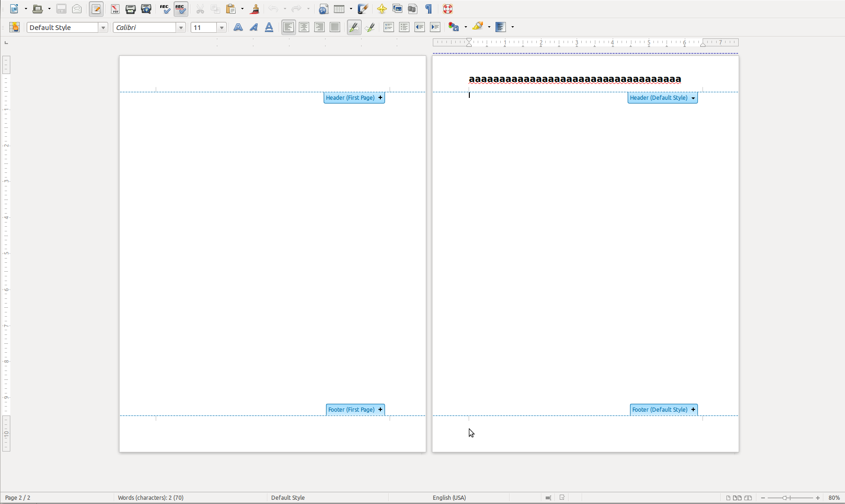
Task: Click the Insert Hyperlink globe icon
Action: pyautogui.click(x=323, y=9)
